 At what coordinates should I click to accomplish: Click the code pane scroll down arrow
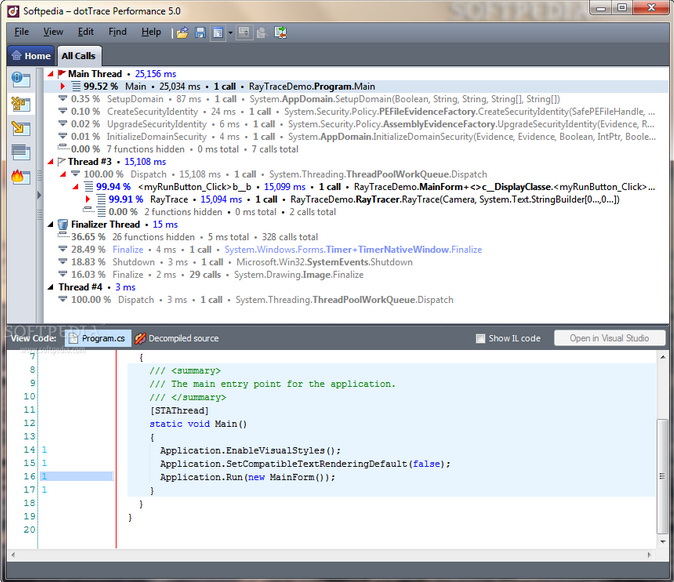[x=662, y=542]
